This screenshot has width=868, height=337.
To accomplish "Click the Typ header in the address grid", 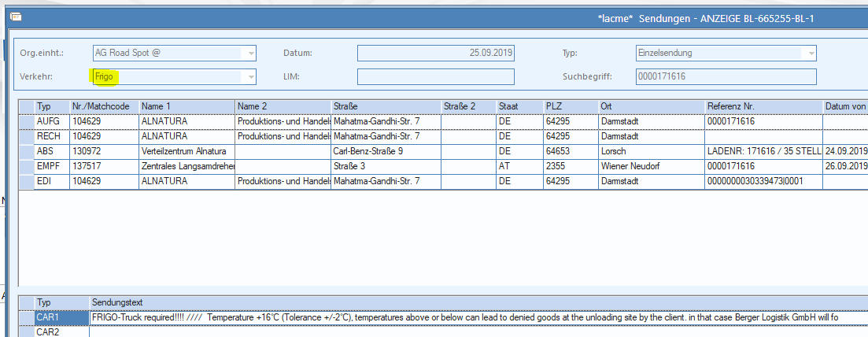I will click(x=52, y=106).
